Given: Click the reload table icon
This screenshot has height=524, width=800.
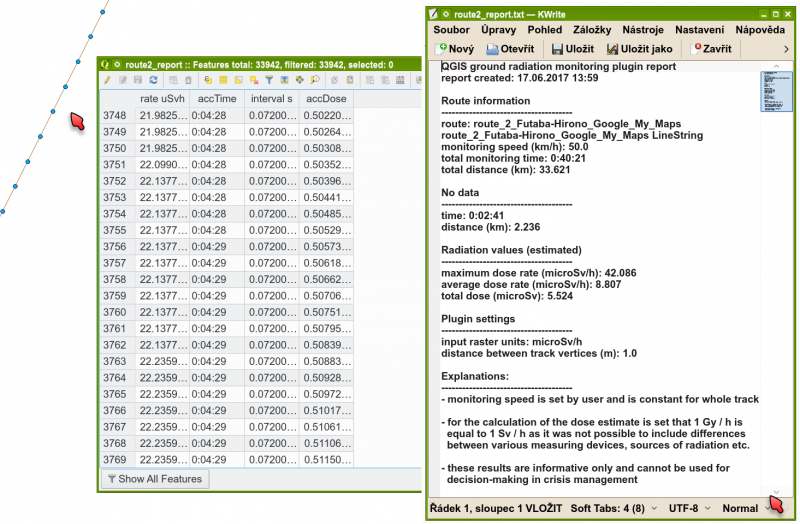Looking at the screenshot, I should point(153,79).
